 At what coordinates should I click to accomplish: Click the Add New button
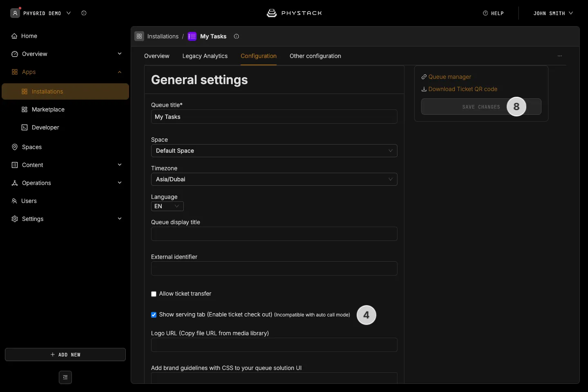[65, 354]
